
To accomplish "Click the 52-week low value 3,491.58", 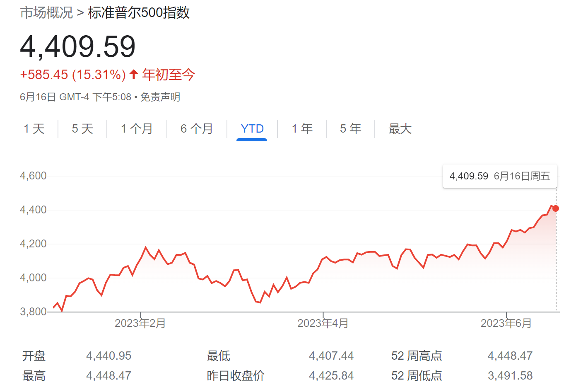I will pyautogui.click(x=510, y=376).
